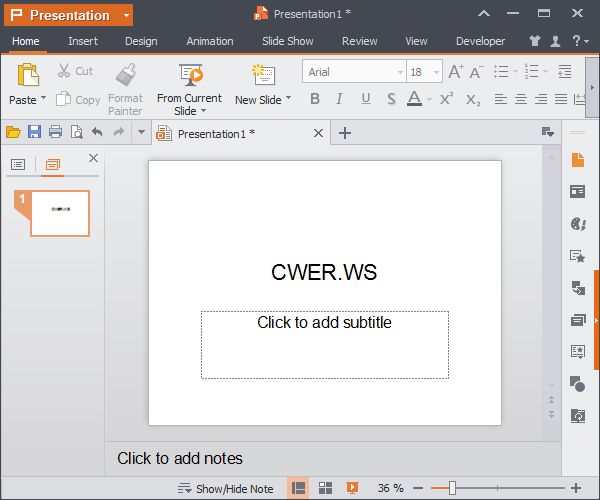Switch to the Insert ribbon tab
Image resolution: width=600 pixels, height=500 pixels.
point(83,41)
